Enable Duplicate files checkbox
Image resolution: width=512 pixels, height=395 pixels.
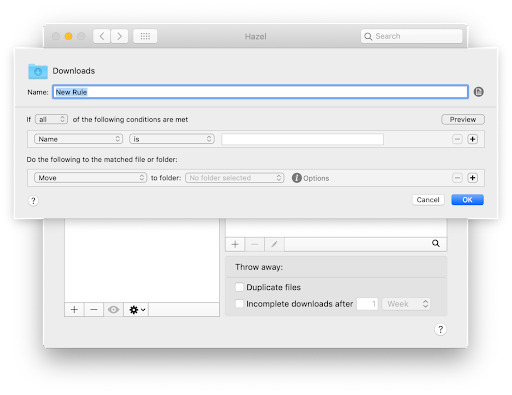[239, 287]
